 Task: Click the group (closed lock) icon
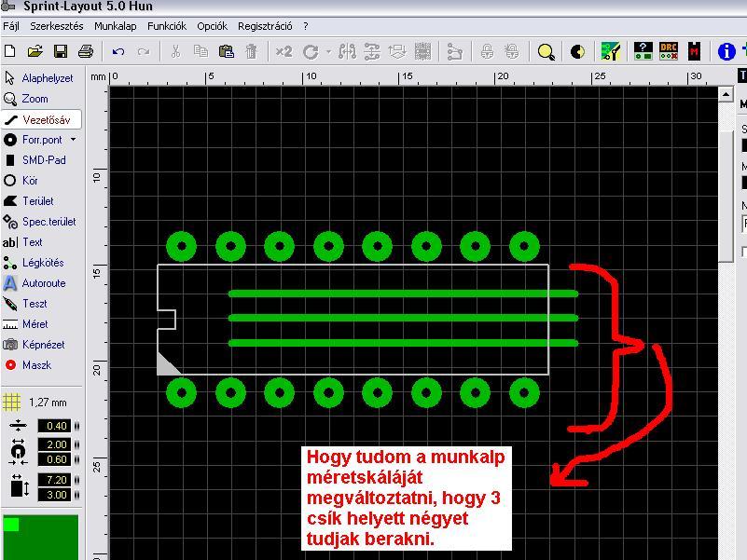[x=487, y=51]
